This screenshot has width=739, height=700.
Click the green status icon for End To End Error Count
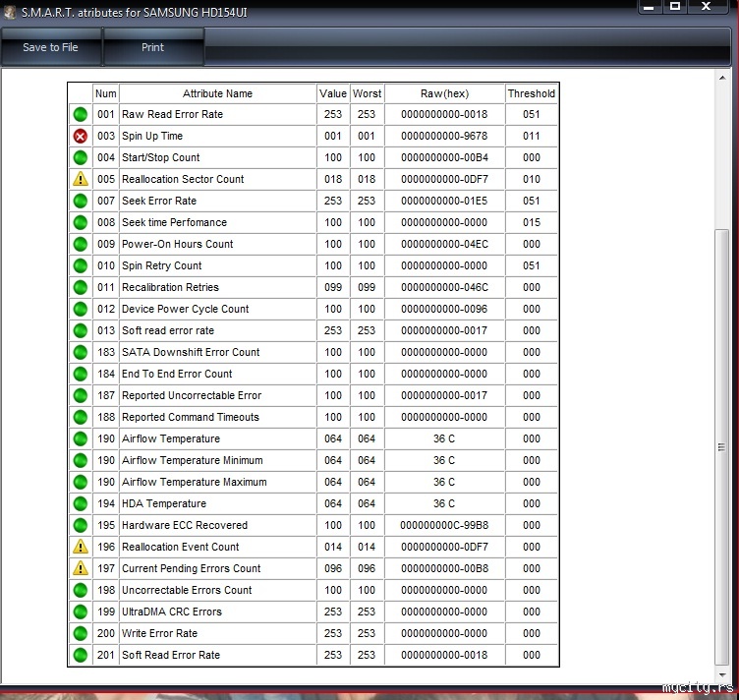pos(81,374)
